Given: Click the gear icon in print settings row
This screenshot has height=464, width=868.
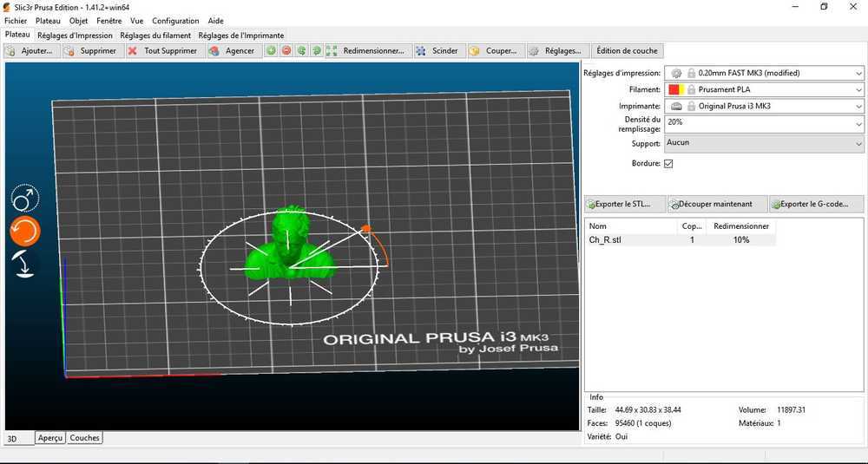Looking at the screenshot, I should point(676,73).
